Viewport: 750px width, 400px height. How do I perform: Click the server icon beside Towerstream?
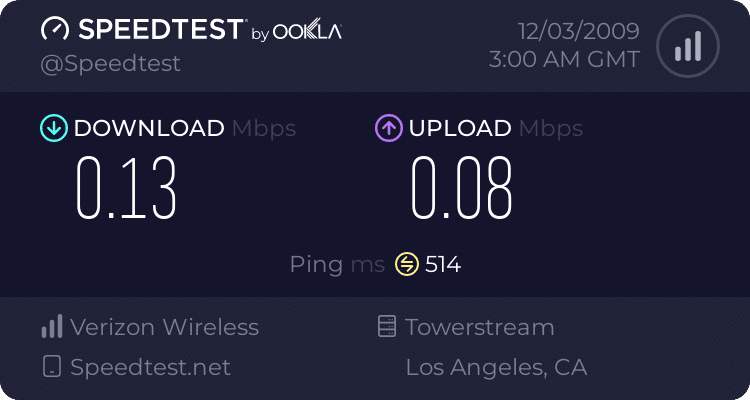(386, 326)
